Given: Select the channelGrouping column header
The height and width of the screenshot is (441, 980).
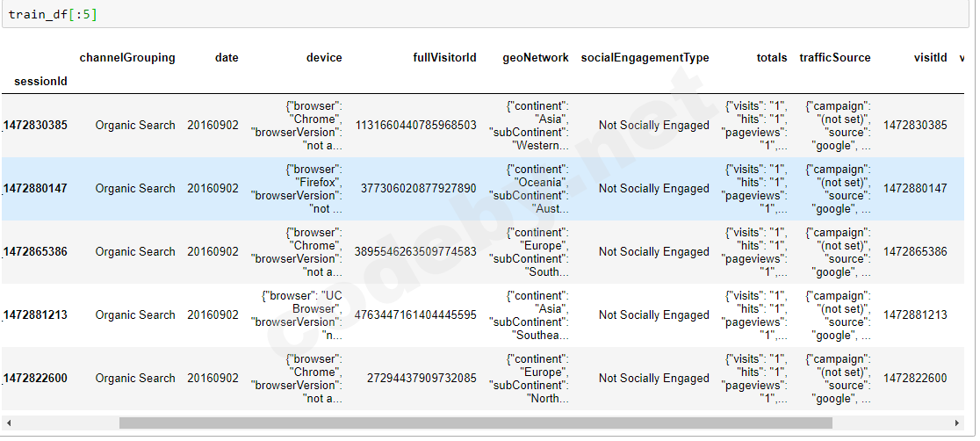Looking at the screenshot, I should [127, 58].
